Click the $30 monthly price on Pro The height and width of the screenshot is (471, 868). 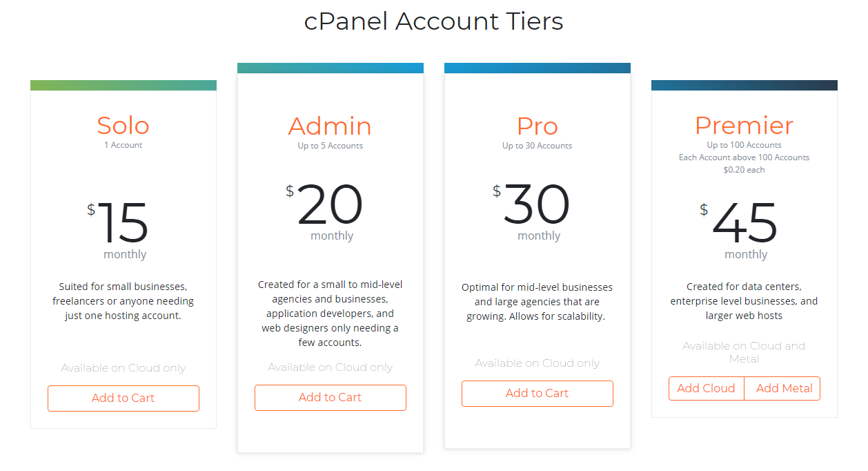click(x=536, y=205)
